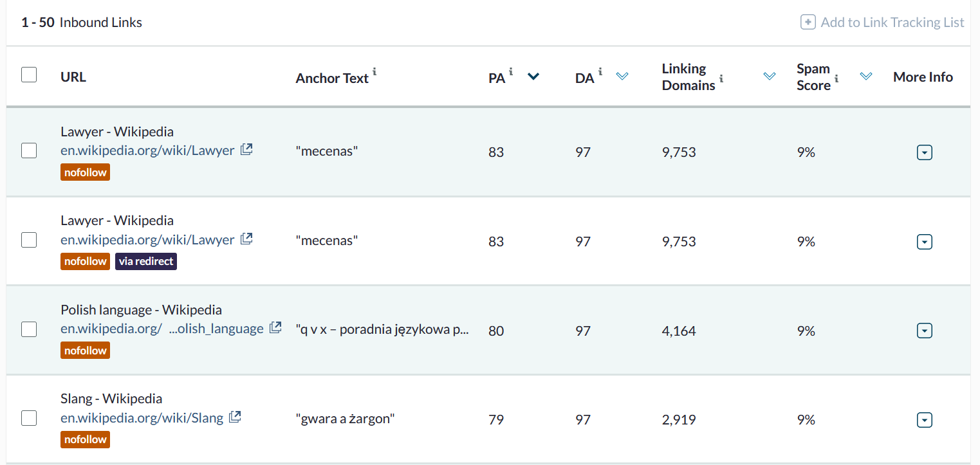
Task: Click the Polish language - Wikipedia title
Action: (x=141, y=309)
